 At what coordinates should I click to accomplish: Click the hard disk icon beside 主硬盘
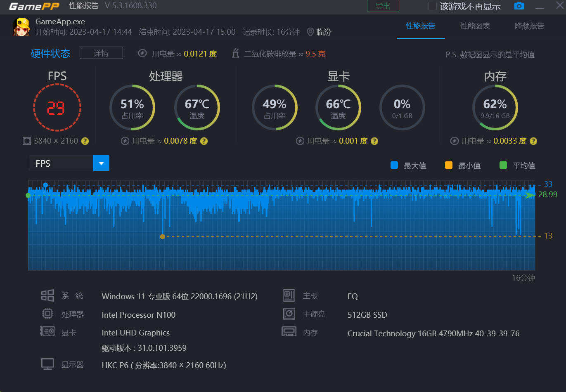[x=289, y=314]
